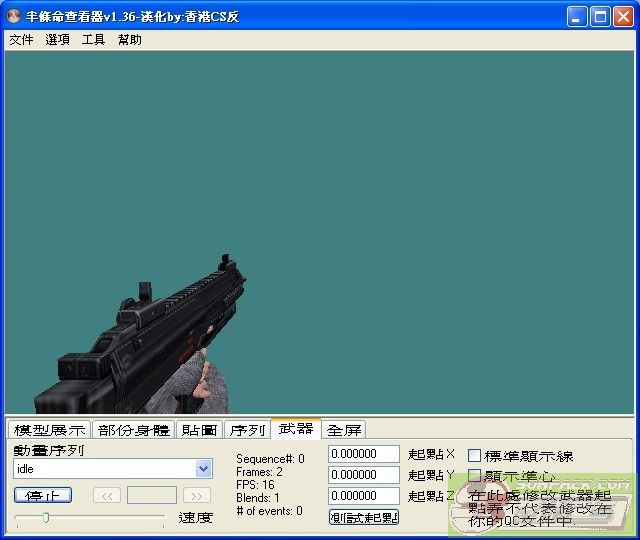Switch to the 全屏 tab
640x540 pixels.
point(344,430)
